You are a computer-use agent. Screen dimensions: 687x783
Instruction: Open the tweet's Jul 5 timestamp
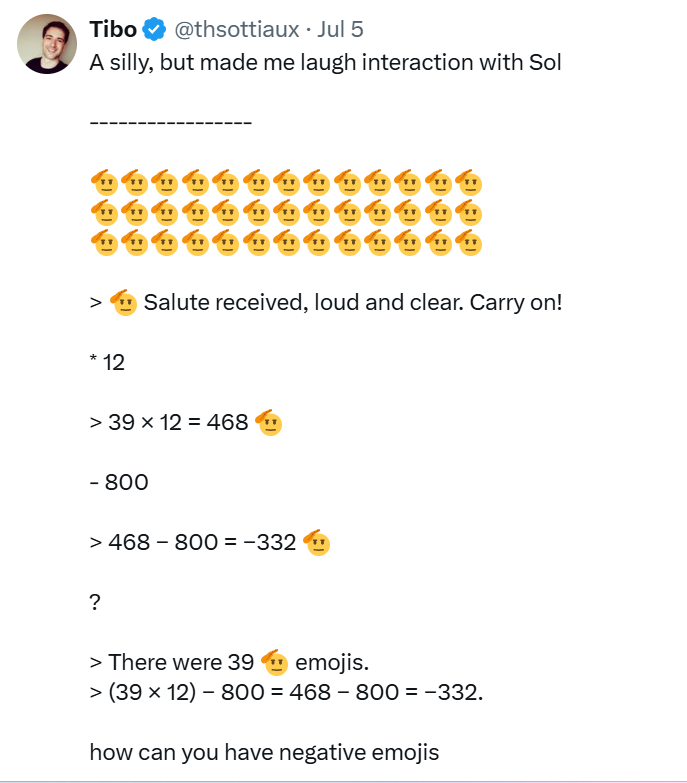(x=341, y=29)
